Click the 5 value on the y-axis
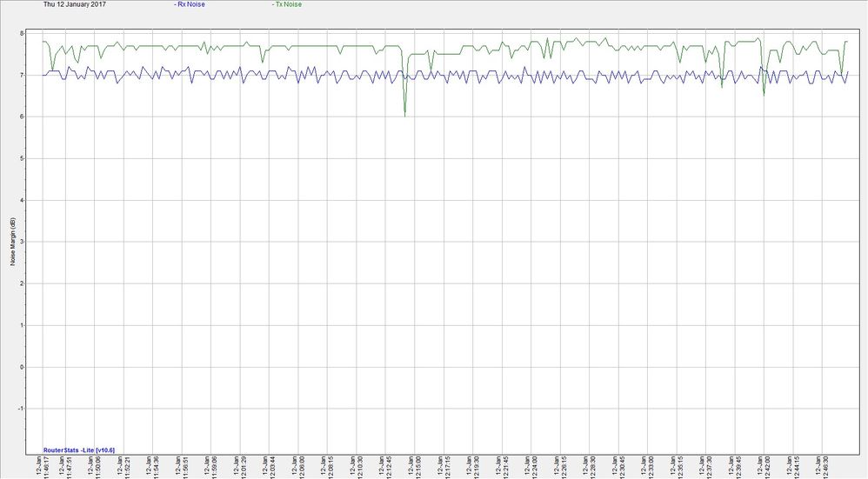 [x=34, y=159]
